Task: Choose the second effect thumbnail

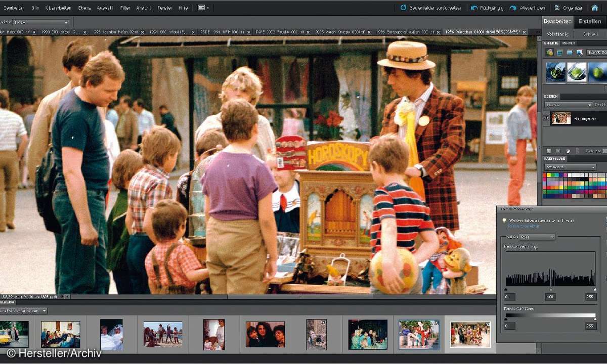Action: pyautogui.click(x=577, y=72)
